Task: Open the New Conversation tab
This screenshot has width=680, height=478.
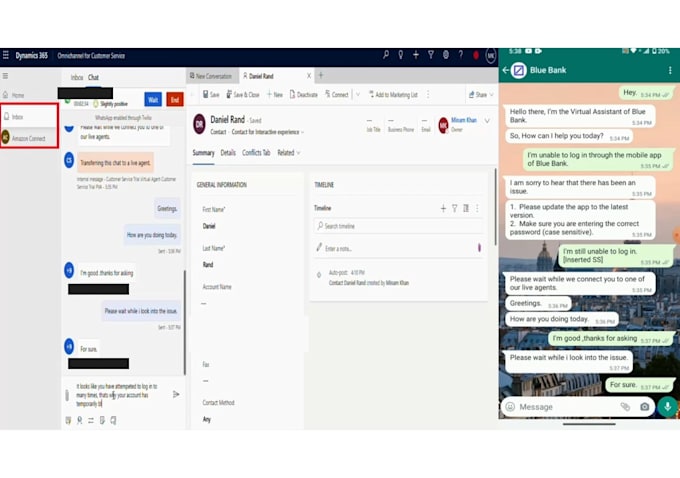Action: point(212,76)
